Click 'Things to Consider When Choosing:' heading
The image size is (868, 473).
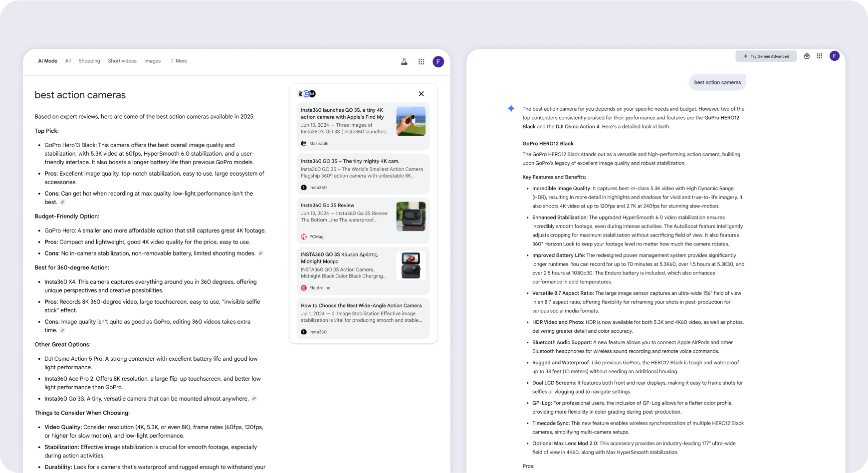pyautogui.click(x=82, y=413)
